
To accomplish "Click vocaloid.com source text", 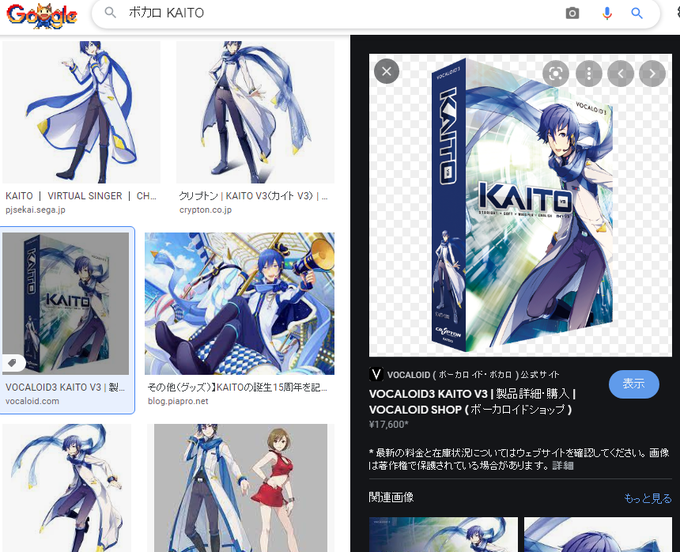I will [32, 401].
